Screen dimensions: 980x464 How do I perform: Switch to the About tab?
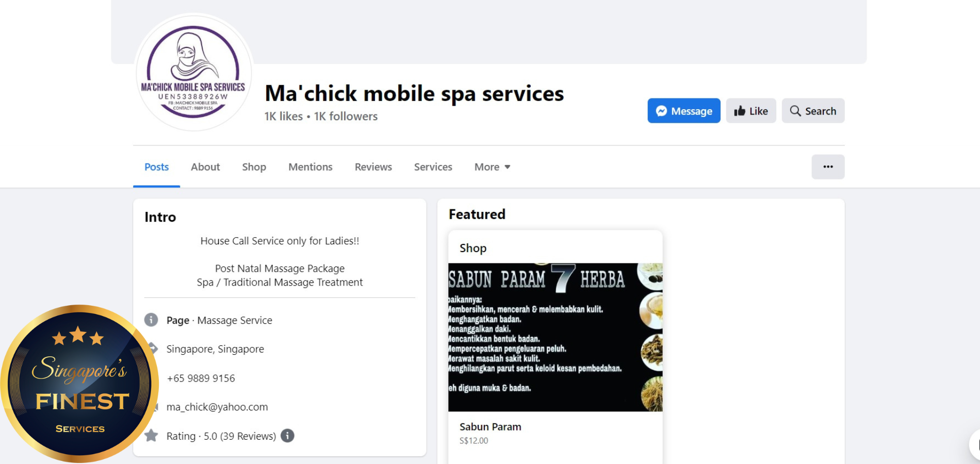pos(205,167)
